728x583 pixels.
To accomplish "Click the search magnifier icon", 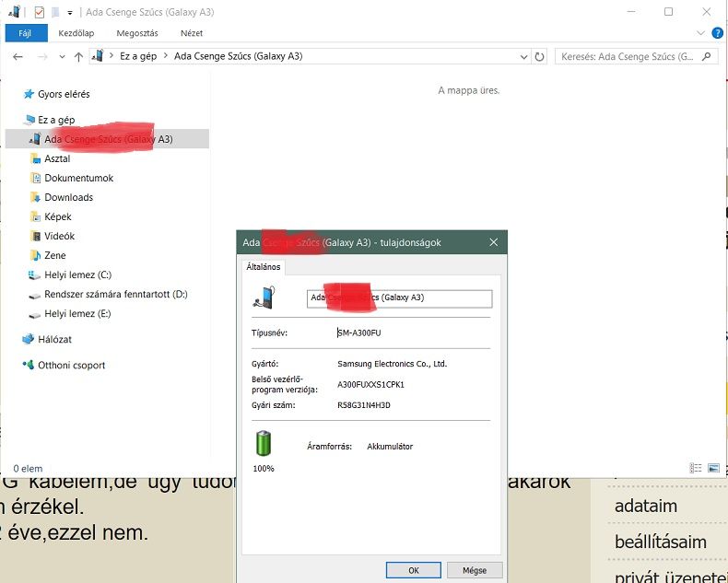I will [706, 56].
